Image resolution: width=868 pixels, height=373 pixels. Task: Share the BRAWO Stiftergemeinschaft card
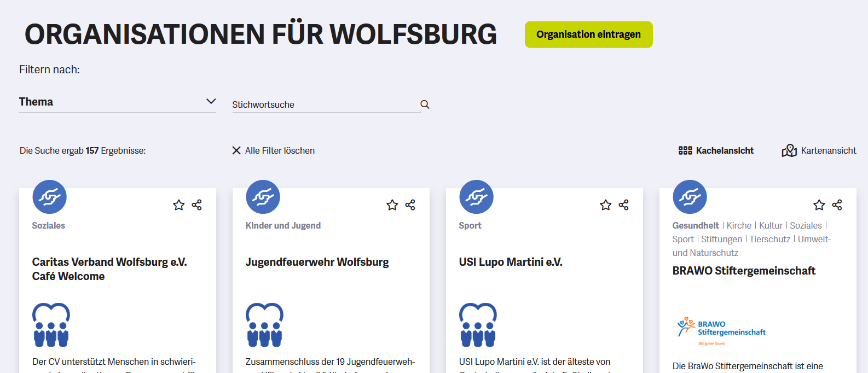(837, 205)
